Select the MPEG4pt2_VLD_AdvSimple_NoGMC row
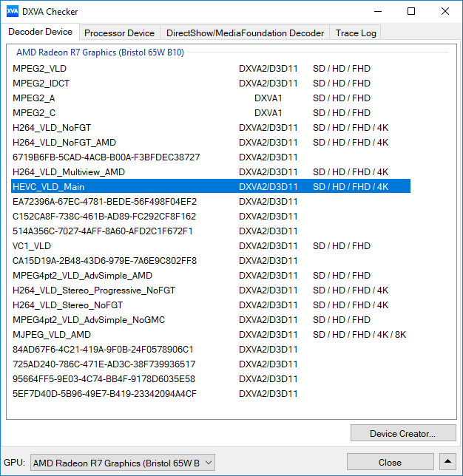The height and width of the screenshot is (476, 463). pos(211,319)
